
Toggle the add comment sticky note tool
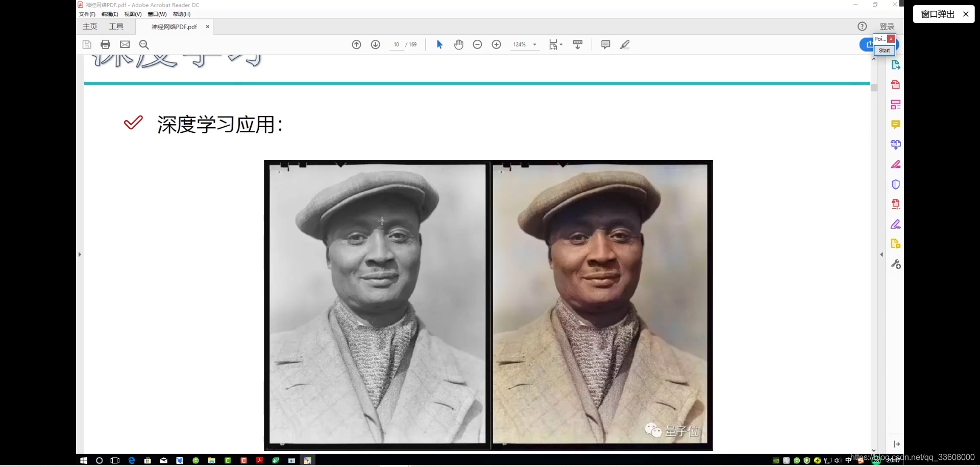pos(605,44)
